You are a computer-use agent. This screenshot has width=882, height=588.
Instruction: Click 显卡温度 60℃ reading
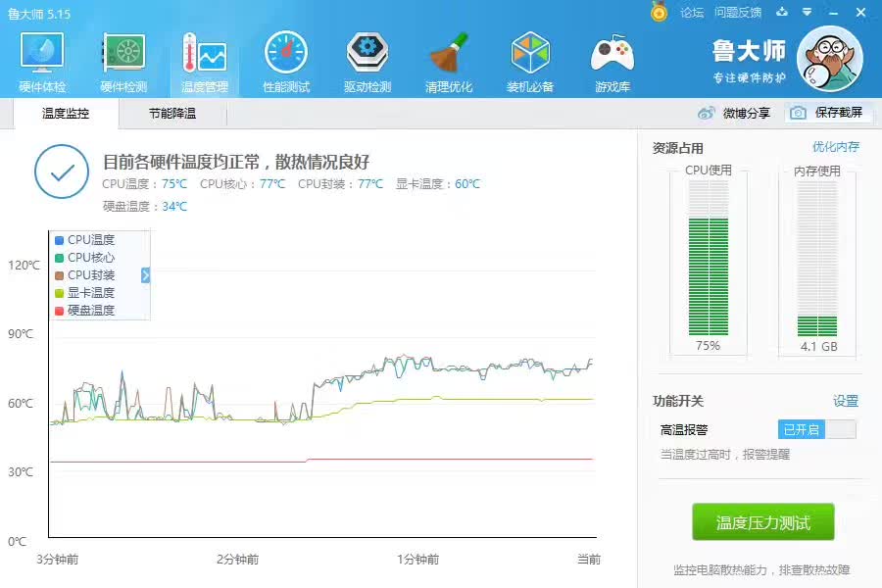point(438,184)
